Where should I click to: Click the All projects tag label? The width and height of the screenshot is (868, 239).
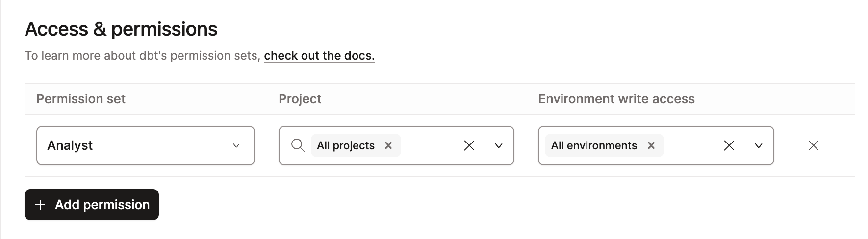(346, 145)
